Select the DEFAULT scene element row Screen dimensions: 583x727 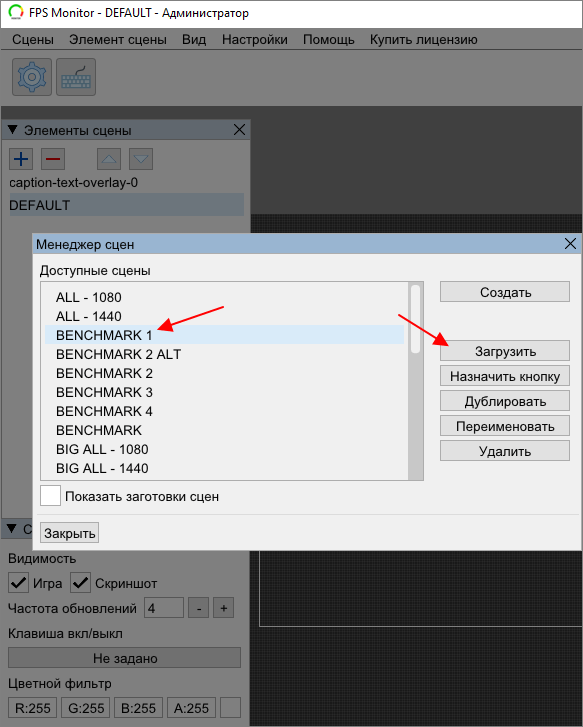(x=126, y=205)
